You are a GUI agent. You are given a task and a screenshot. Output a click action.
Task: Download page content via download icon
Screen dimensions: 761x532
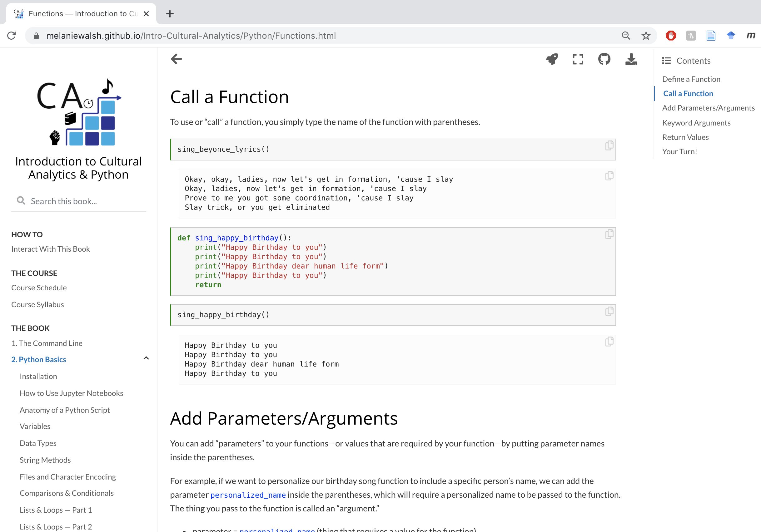(x=631, y=59)
